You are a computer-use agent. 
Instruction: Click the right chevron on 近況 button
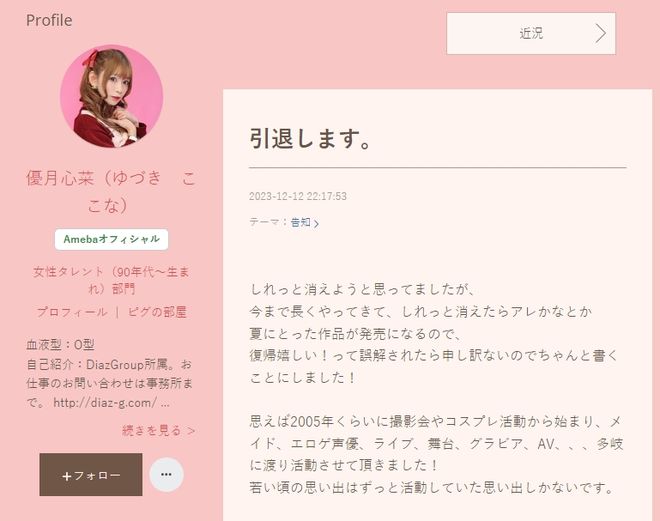tap(601, 33)
